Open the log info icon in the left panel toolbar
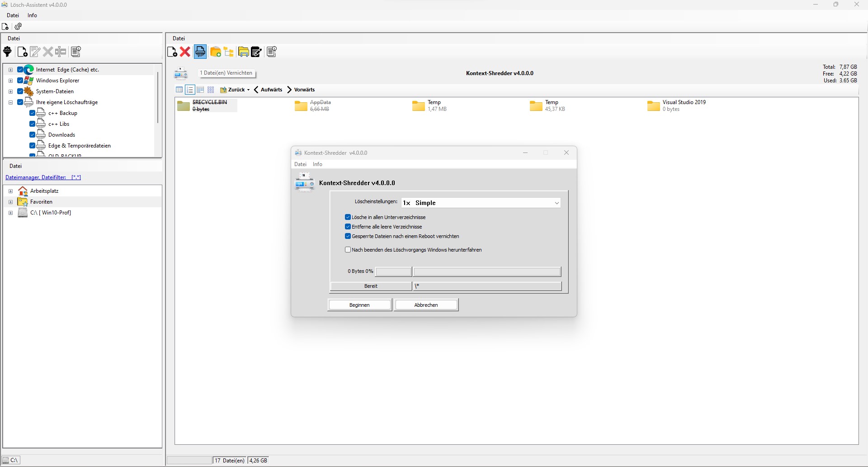This screenshot has width=868, height=467. (x=76, y=52)
